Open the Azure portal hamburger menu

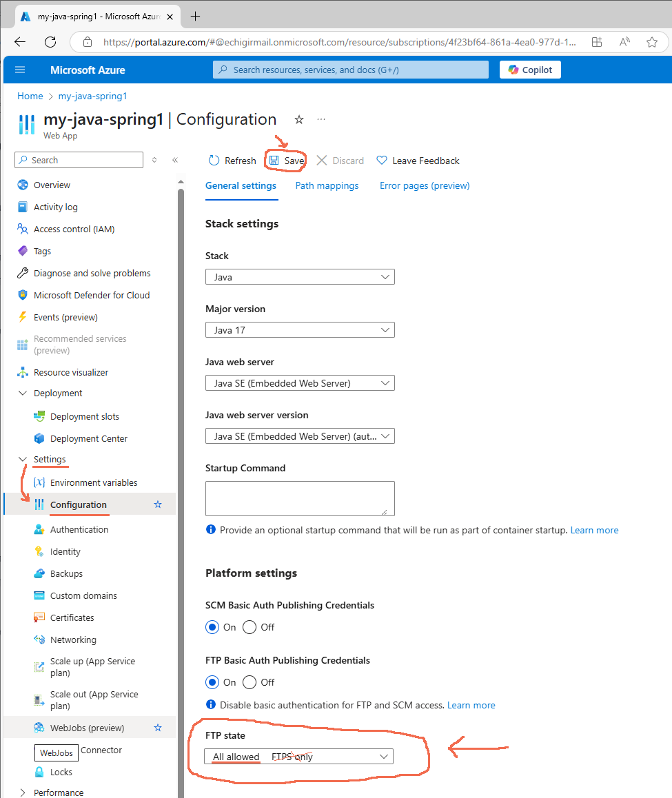[x=21, y=70]
